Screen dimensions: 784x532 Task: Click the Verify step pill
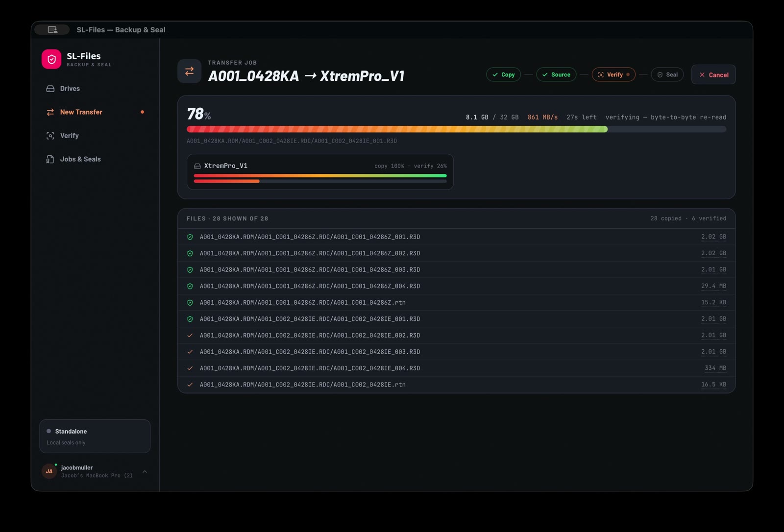coord(613,75)
